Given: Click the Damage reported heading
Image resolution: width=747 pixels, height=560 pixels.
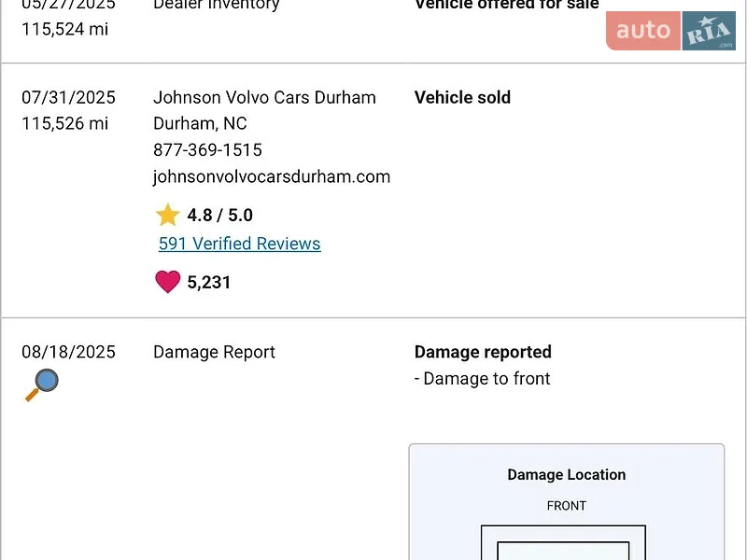Looking at the screenshot, I should 483,352.
